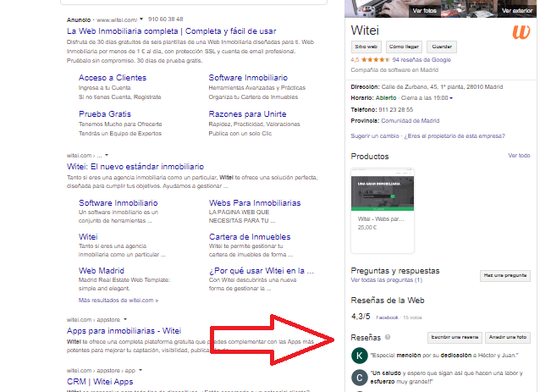Click the green 'K' reviewer avatar
The height and width of the screenshot is (392, 551).
(x=360, y=356)
